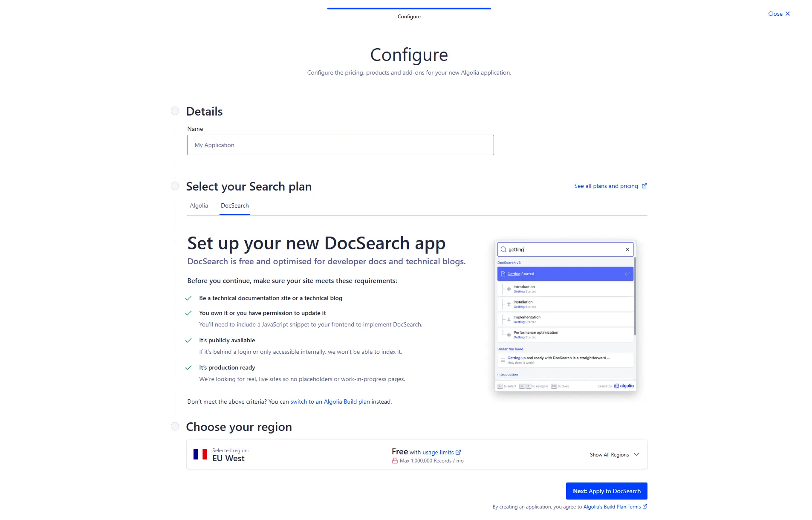Clear the 'getting' search query with the X icon
The image size is (812, 520).
tap(627, 249)
